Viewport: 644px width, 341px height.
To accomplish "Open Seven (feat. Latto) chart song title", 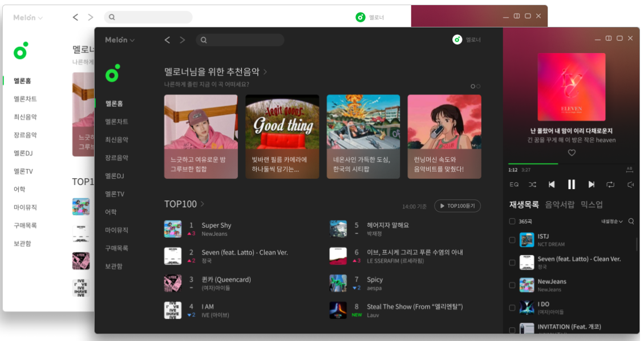I will pos(244,252).
